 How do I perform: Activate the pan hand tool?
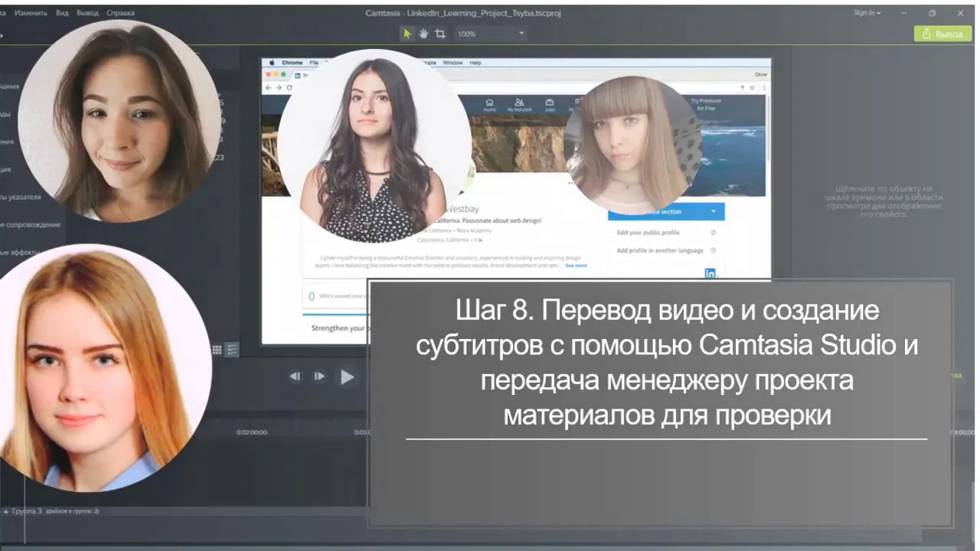click(423, 34)
